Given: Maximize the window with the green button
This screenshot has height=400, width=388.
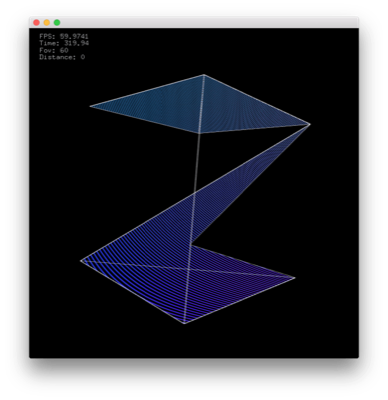Looking at the screenshot, I should point(57,23).
